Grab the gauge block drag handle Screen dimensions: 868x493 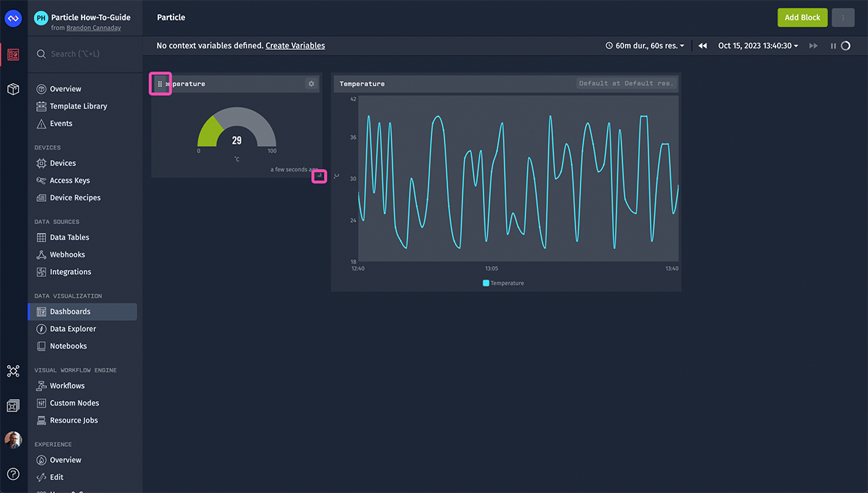click(x=160, y=84)
